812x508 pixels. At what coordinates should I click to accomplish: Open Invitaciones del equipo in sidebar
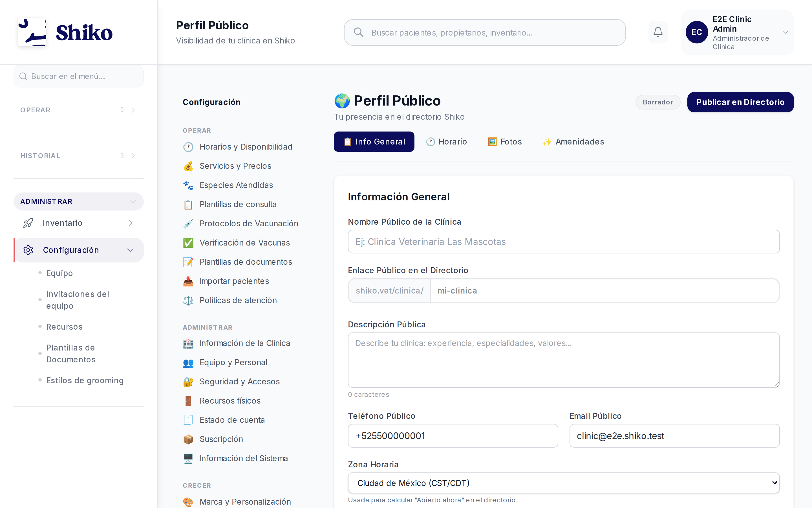click(78, 300)
